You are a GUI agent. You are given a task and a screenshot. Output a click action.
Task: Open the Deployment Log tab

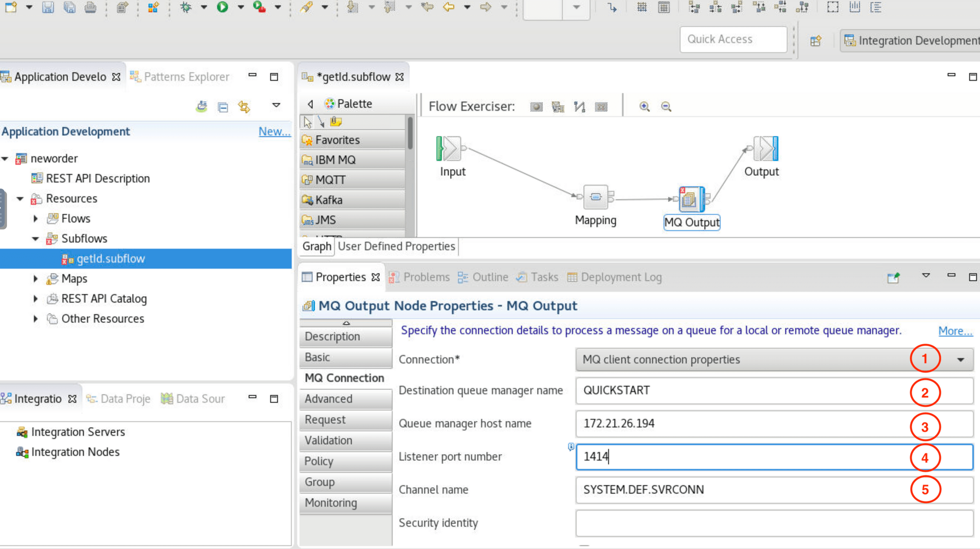[x=620, y=277]
